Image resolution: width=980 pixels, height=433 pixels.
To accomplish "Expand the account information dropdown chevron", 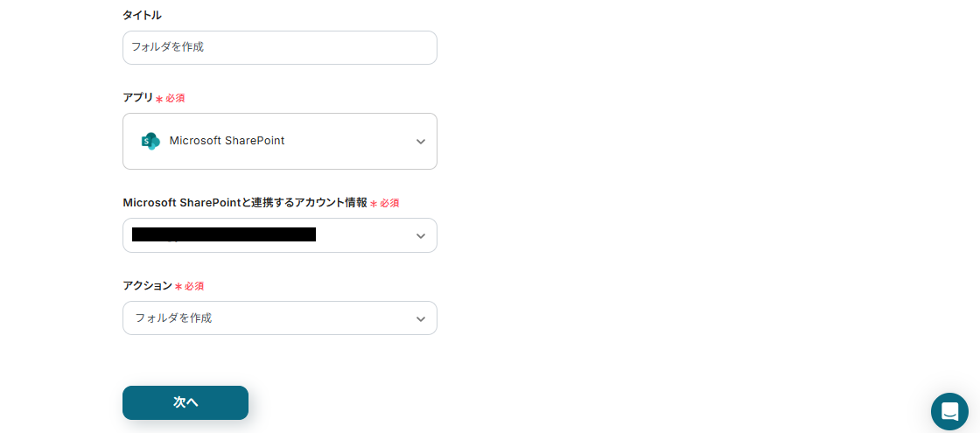I will click(x=421, y=236).
